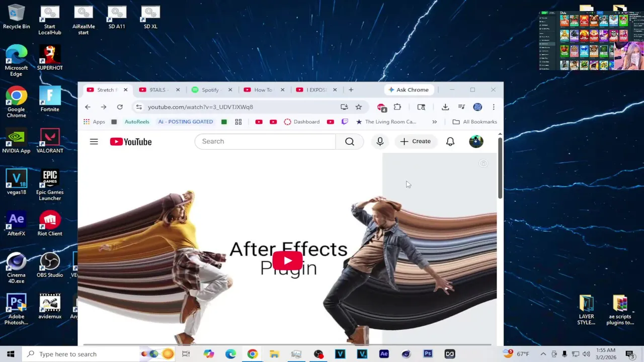Open the AutoReels bookmark
644x362 pixels.
137,122
